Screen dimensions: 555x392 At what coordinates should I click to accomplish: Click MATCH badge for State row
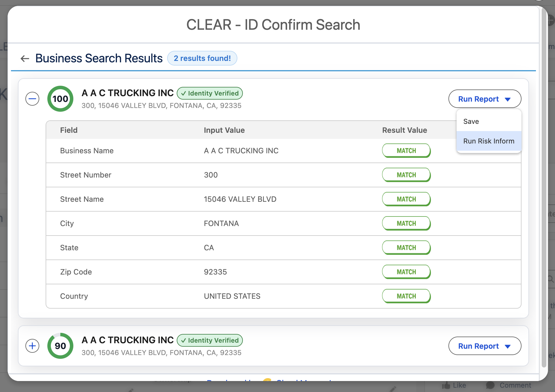pos(406,248)
